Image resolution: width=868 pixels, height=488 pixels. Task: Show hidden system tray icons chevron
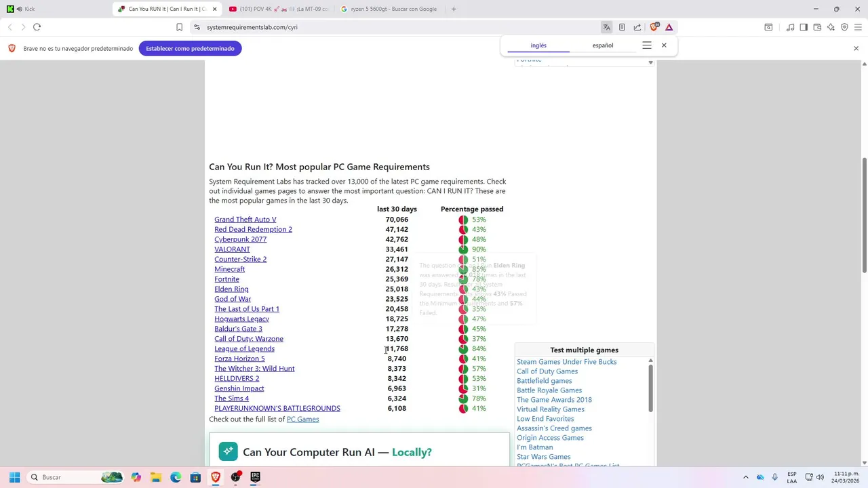(x=746, y=477)
